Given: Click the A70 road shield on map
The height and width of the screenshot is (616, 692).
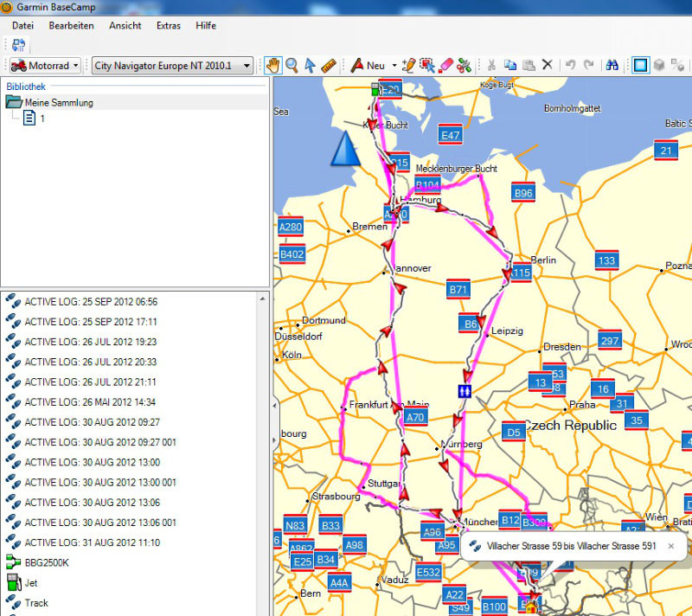Looking at the screenshot, I should click(415, 417).
